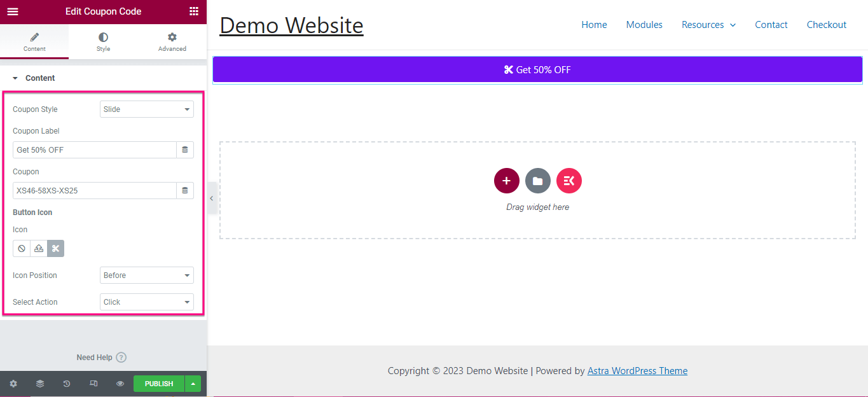Click the Get 50% OFF coupon button

pyautogui.click(x=537, y=70)
